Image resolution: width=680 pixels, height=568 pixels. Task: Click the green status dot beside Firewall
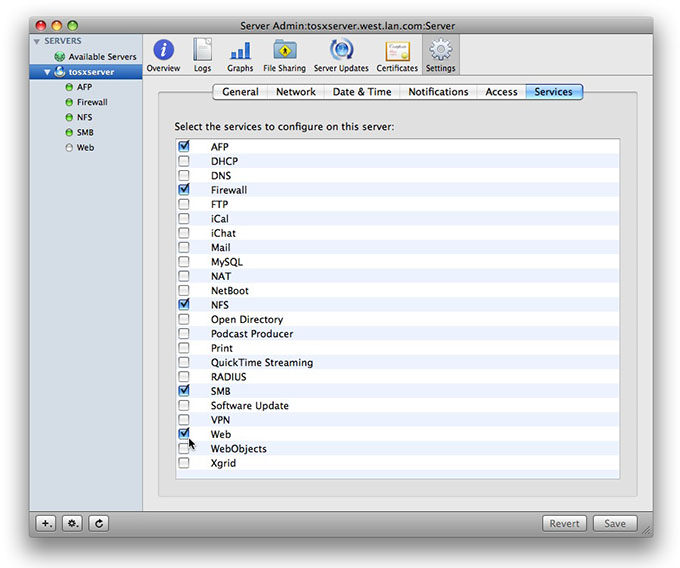point(69,102)
